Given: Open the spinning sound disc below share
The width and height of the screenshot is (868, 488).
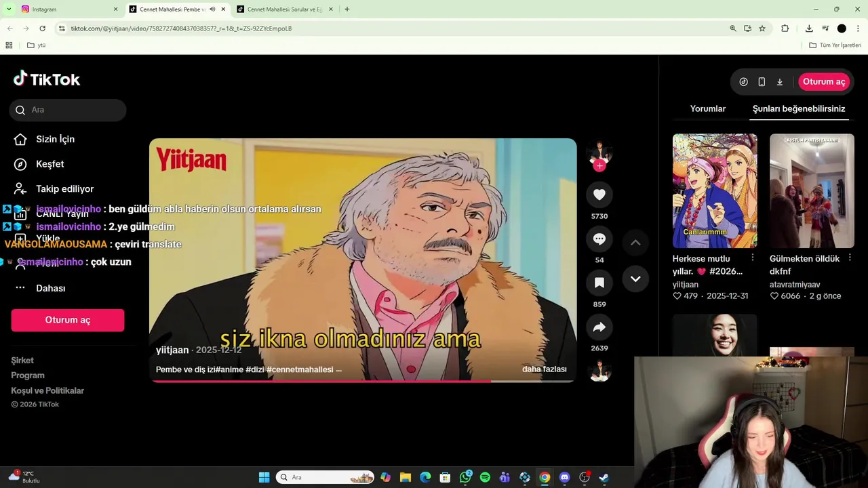Looking at the screenshot, I should point(599,370).
